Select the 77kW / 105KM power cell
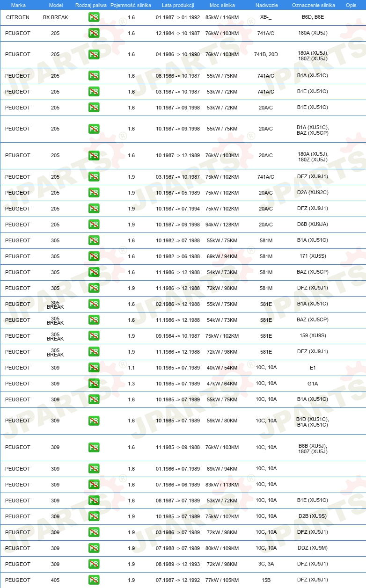 (x=222, y=580)
